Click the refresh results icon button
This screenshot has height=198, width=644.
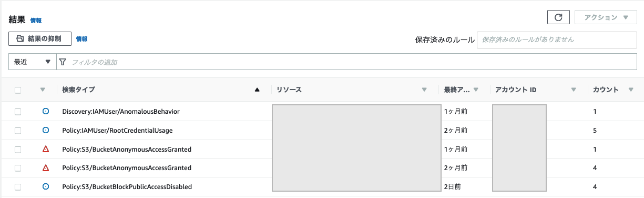click(x=559, y=17)
